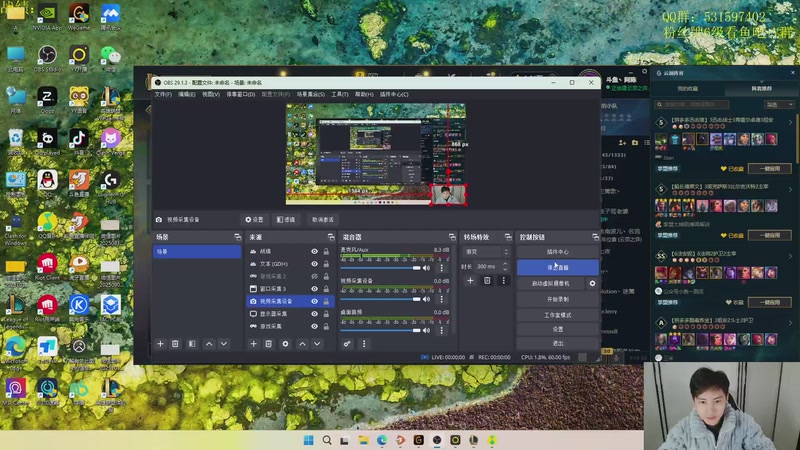Screen dimensions: 800x450
Task: Open scene filters icon in the 场景 panel
Action: (192, 344)
